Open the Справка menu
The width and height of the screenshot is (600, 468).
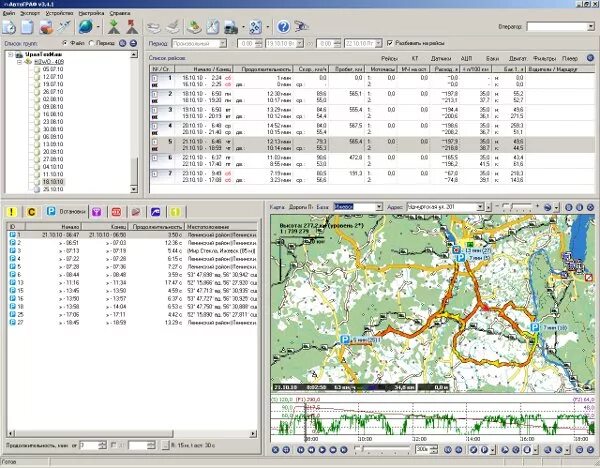pyautogui.click(x=120, y=13)
